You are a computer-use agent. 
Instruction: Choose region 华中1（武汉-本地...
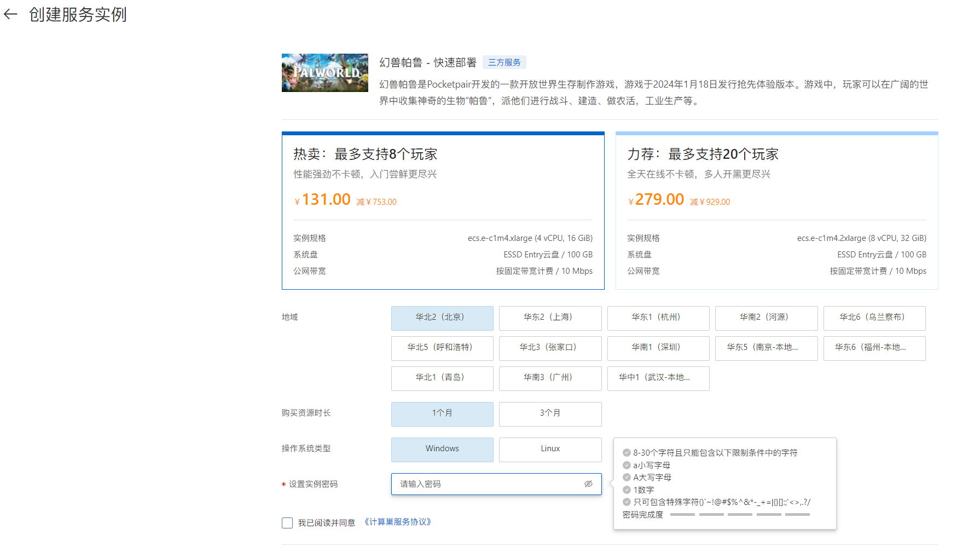(658, 378)
